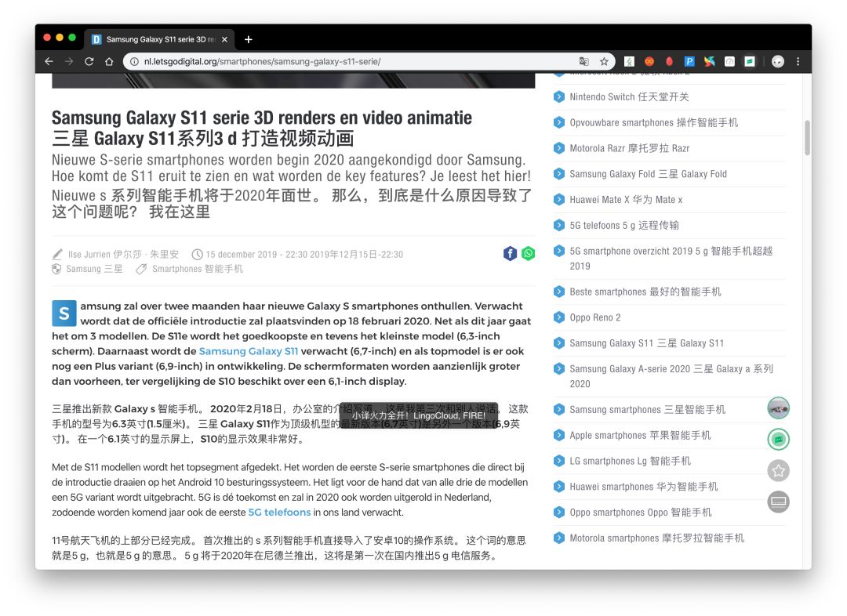The height and width of the screenshot is (616, 847).
Task: Click the green chat share bubble icon
Action: point(778,439)
